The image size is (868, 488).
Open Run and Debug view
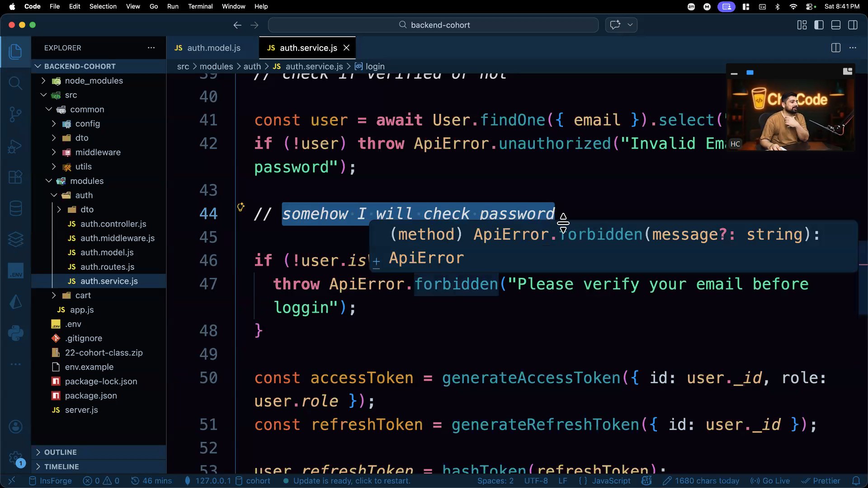pos(15,146)
